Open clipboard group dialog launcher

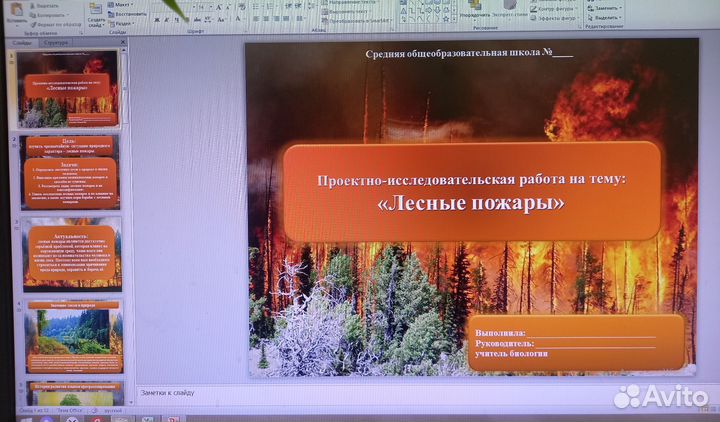point(81,33)
